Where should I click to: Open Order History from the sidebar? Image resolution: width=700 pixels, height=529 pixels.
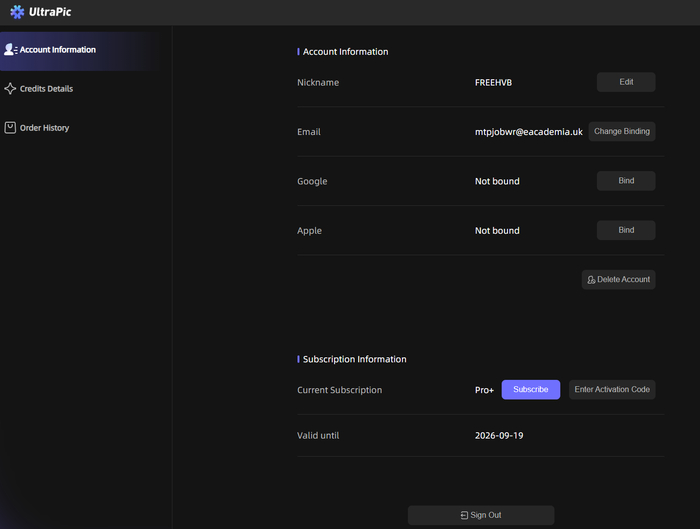tap(79, 128)
